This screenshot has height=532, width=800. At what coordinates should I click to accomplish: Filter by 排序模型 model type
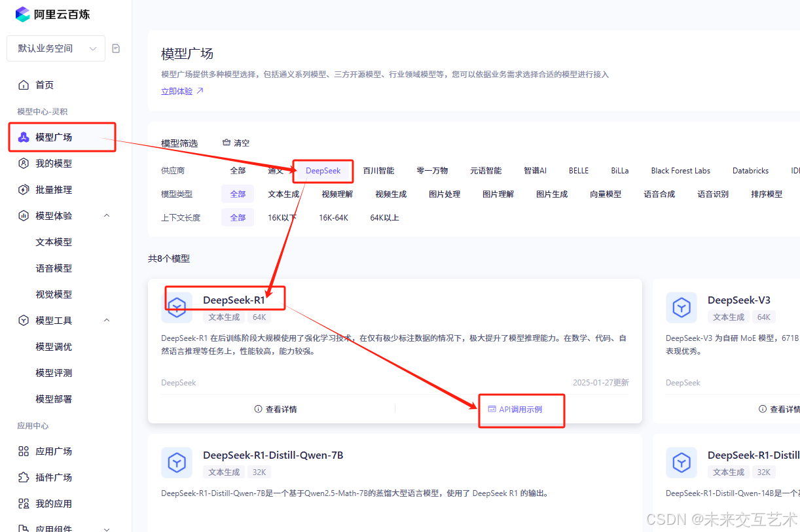tap(767, 194)
